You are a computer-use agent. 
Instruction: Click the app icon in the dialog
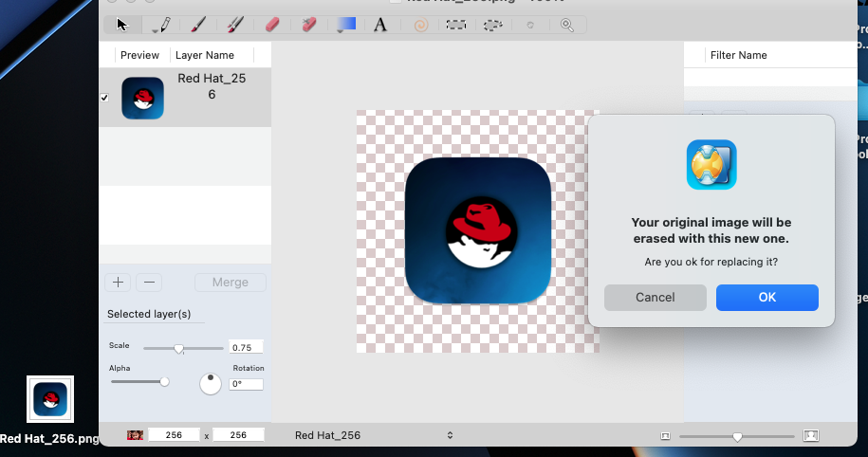pos(711,164)
